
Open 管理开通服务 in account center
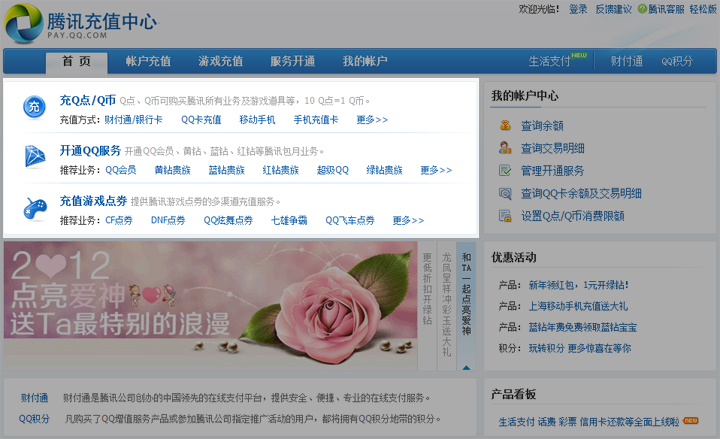(552, 171)
